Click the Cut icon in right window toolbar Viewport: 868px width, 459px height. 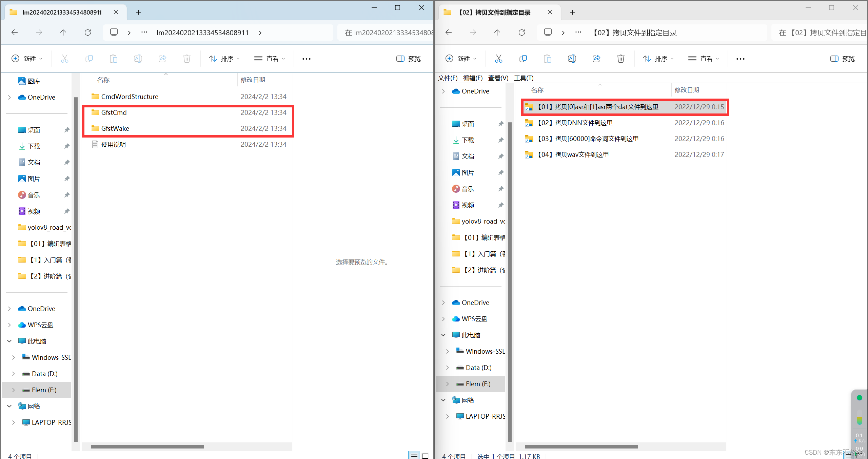pyautogui.click(x=498, y=59)
